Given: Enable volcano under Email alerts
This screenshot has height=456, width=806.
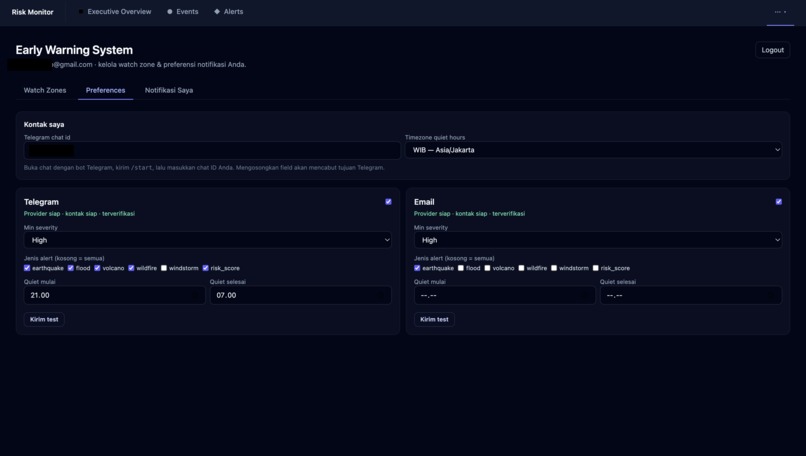Looking at the screenshot, I should click(487, 268).
